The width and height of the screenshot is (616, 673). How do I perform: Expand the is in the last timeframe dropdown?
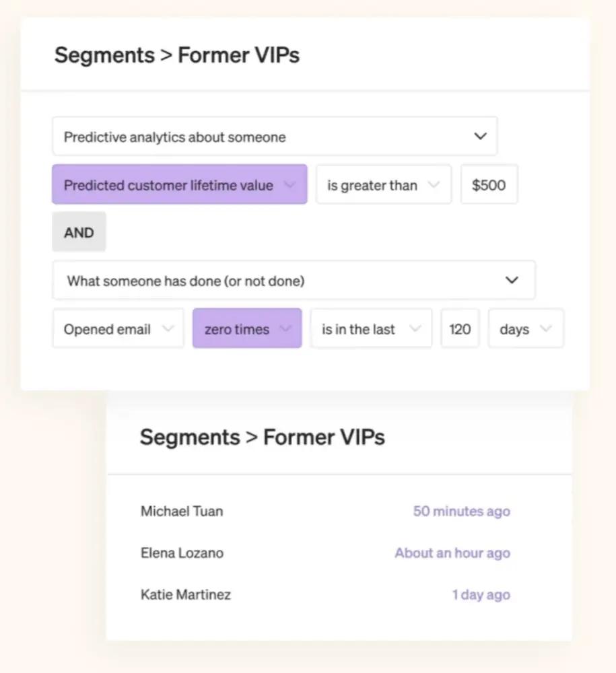[x=371, y=328]
